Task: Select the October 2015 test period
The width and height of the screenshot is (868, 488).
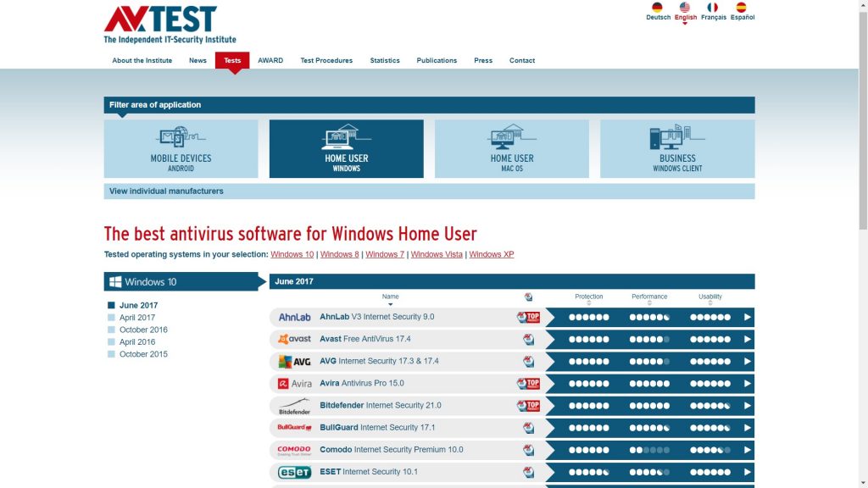Action: 142,354
